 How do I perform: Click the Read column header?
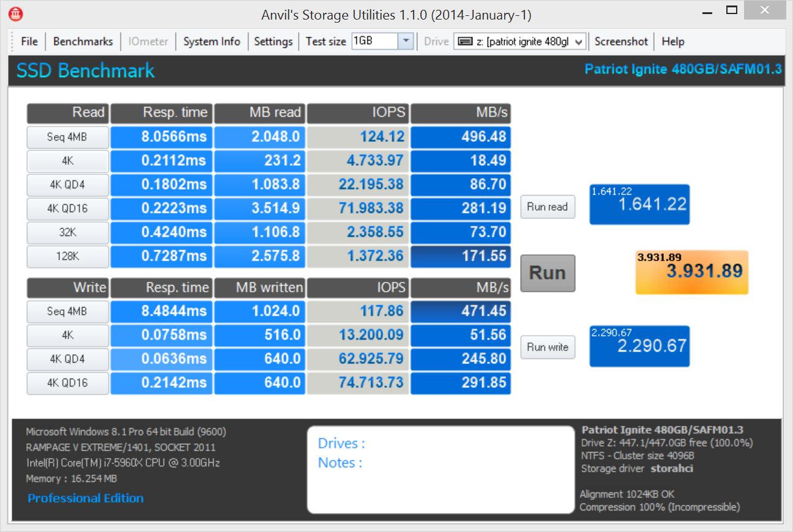click(67, 113)
